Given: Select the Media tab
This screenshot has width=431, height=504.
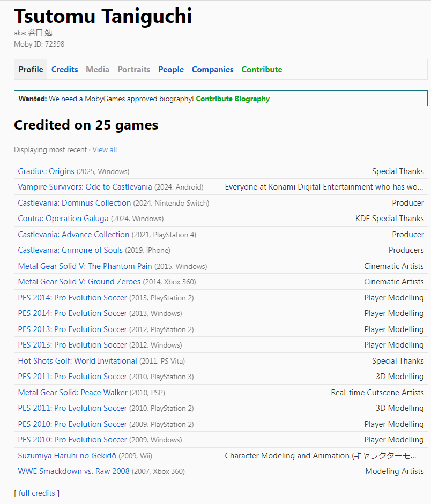Looking at the screenshot, I should 98,70.
